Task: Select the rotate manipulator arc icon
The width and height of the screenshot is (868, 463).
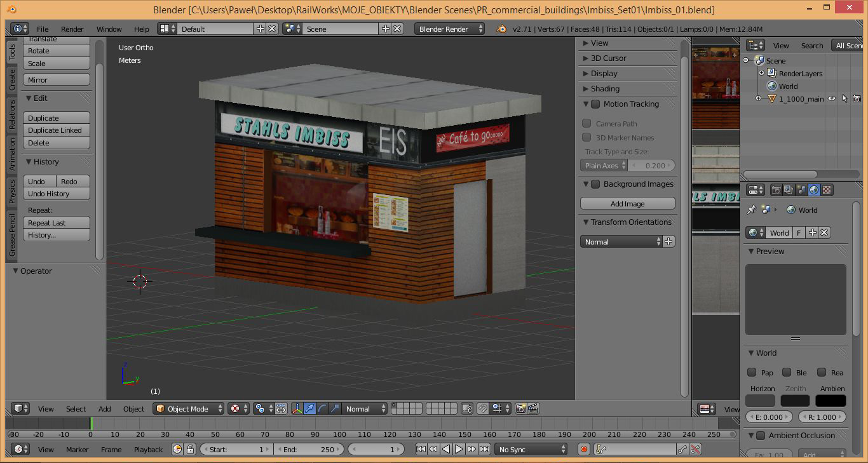Action: pyautogui.click(x=322, y=408)
